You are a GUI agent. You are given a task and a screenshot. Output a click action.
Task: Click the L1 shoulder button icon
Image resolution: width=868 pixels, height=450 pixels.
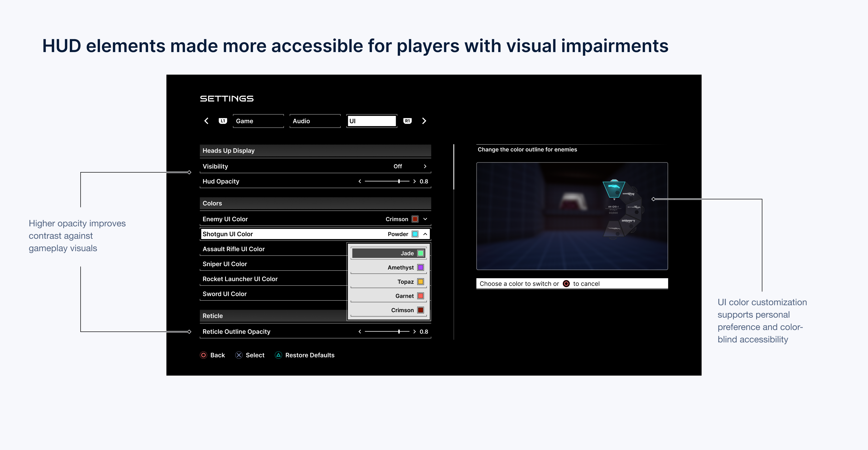223,121
